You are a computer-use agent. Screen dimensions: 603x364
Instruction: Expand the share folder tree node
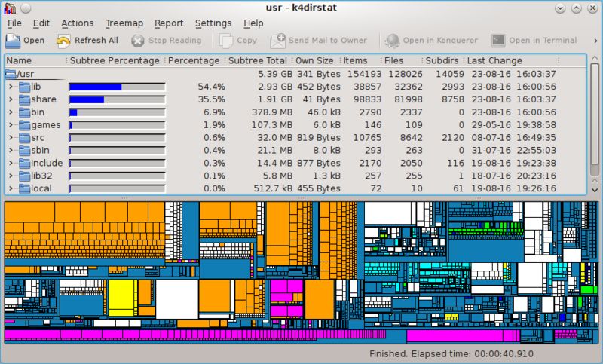11,99
